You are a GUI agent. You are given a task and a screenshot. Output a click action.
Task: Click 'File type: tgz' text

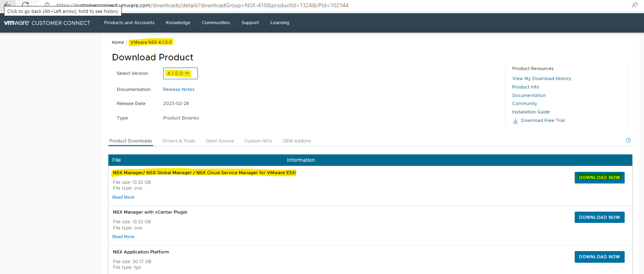tap(127, 268)
